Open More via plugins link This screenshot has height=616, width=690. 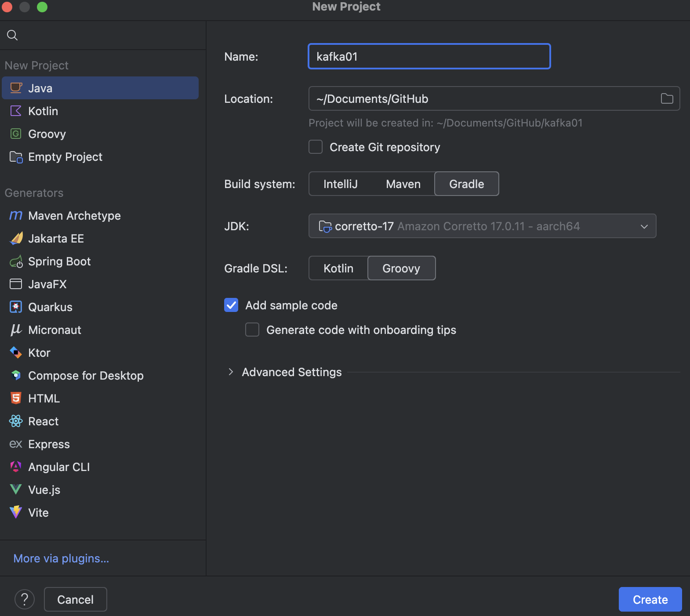[x=61, y=558]
